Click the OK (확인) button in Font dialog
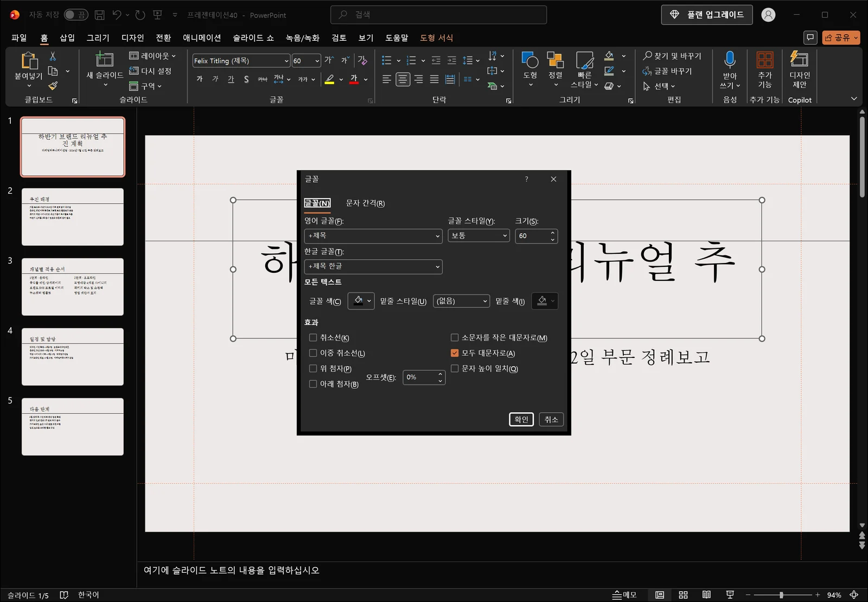Screen dimensions: 868x602 tap(521, 419)
